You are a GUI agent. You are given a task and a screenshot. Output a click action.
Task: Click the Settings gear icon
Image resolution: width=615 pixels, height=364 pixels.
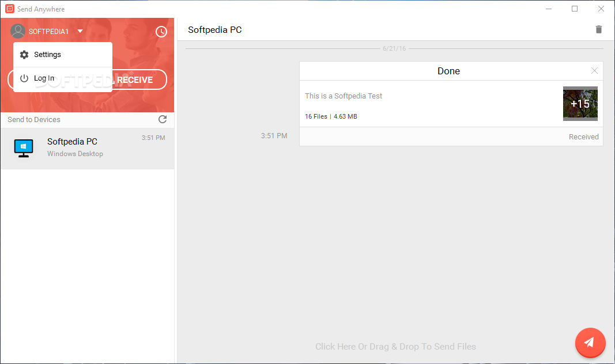(x=24, y=55)
